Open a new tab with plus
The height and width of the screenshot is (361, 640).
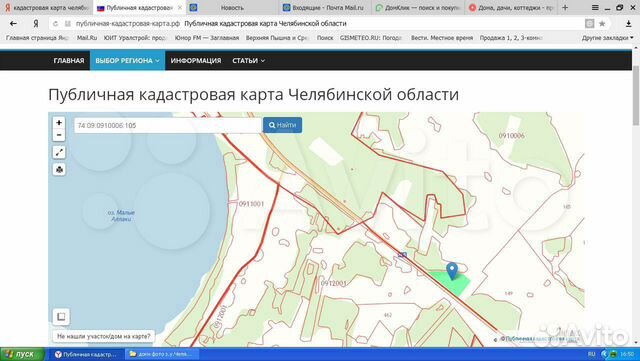[565, 7]
